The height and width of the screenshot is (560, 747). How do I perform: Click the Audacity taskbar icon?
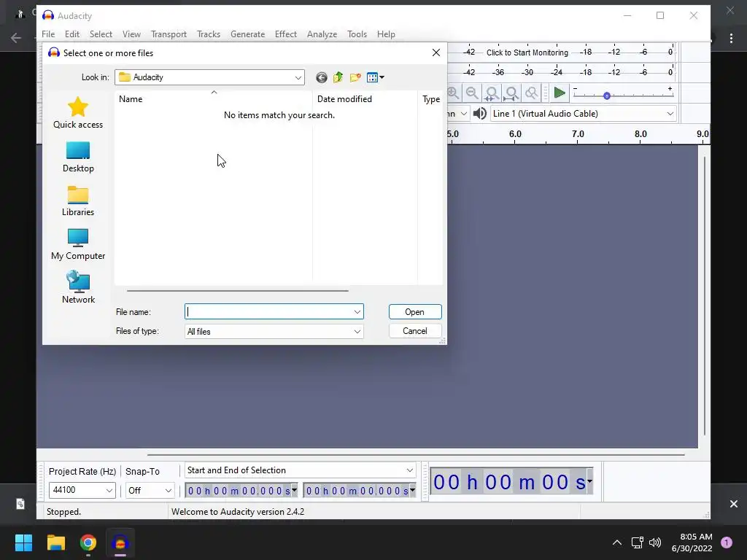[x=120, y=542]
